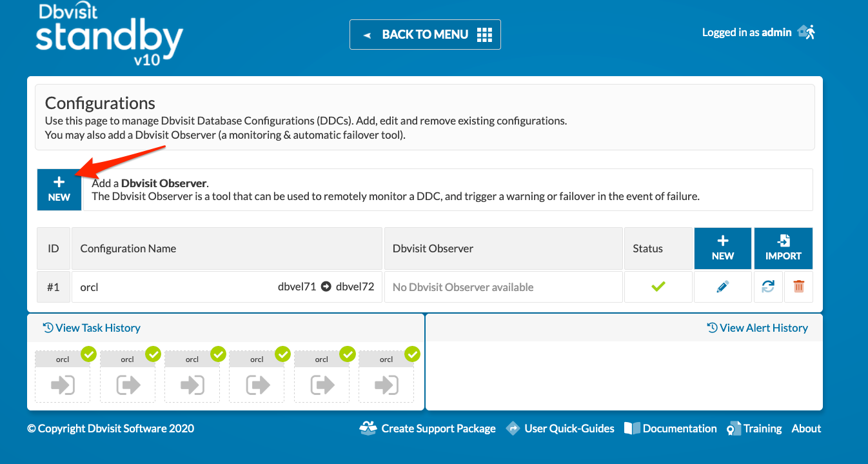
Task: Click the Status column header
Action: 658,248
